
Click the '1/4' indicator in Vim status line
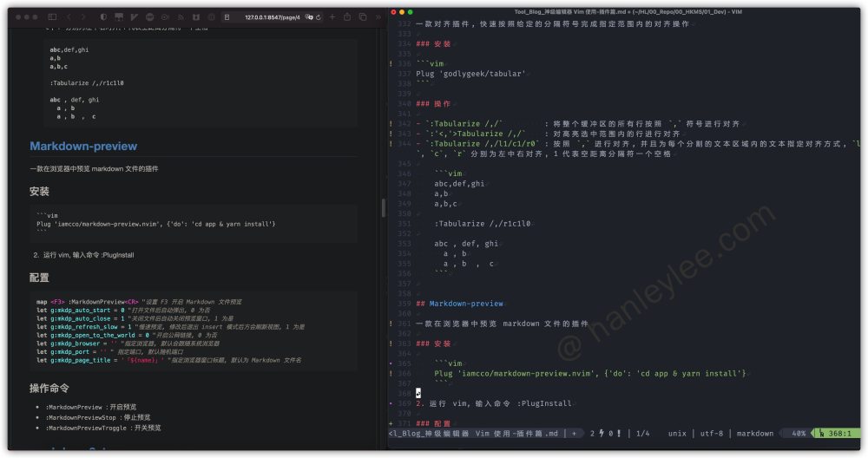[642, 433]
